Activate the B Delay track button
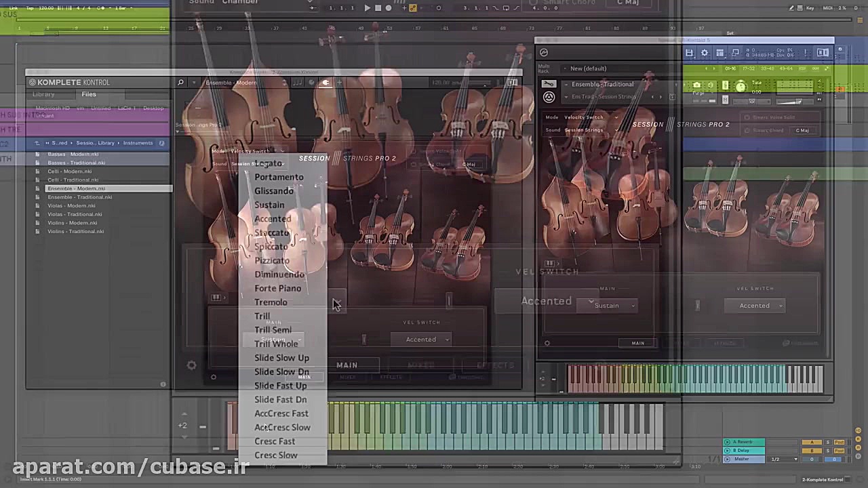This screenshot has height=488, width=868. tap(812, 450)
